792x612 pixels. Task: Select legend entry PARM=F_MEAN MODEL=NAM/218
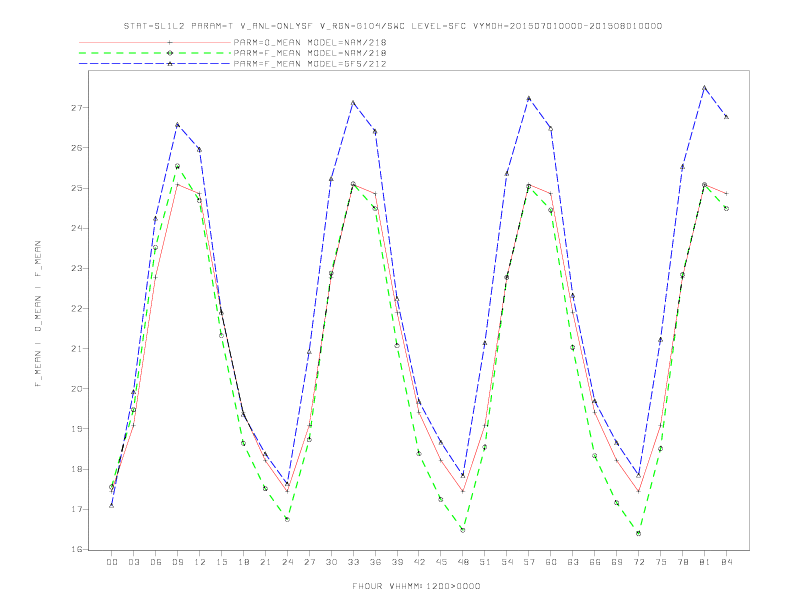tap(310, 53)
